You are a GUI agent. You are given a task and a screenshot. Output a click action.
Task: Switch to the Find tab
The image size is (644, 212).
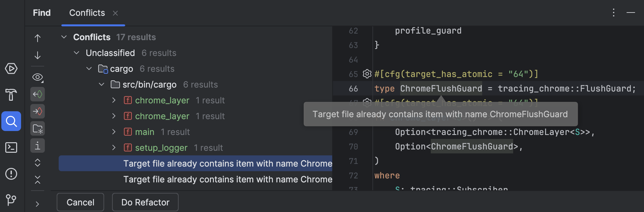tap(42, 13)
